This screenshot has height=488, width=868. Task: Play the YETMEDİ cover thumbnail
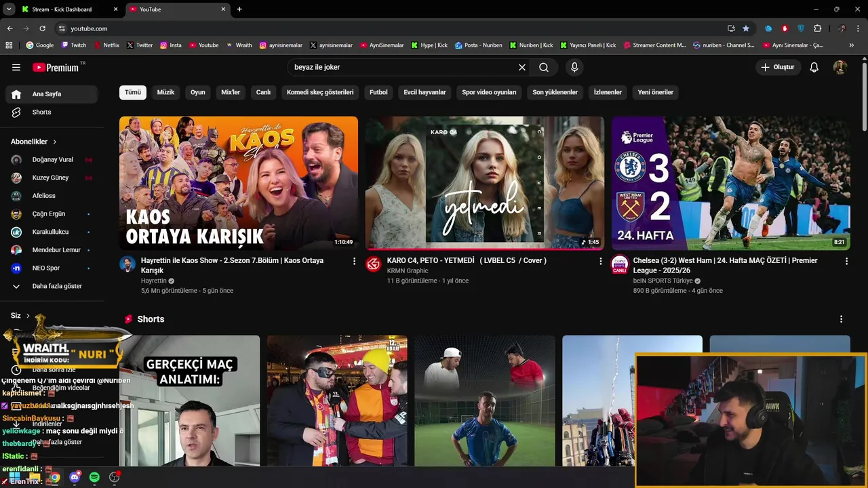pyautogui.click(x=485, y=183)
